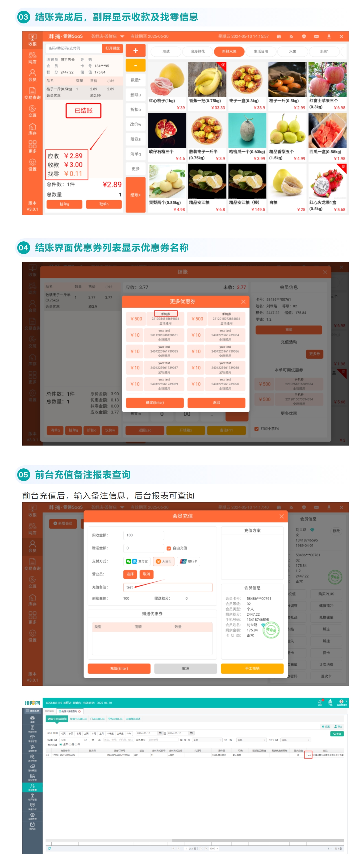Viewport: 359px width, 868px height.
Task: Click the 收银 cashier icon in the top POS screen
Action: [x=32, y=39]
